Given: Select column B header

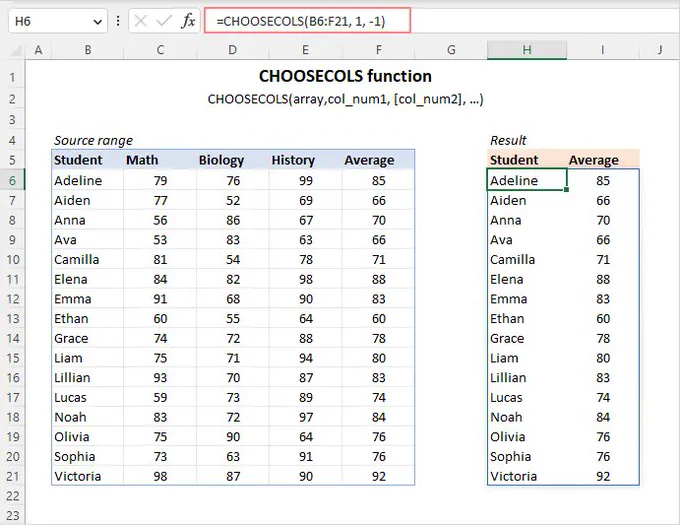Looking at the screenshot, I should tap(88, 50).
